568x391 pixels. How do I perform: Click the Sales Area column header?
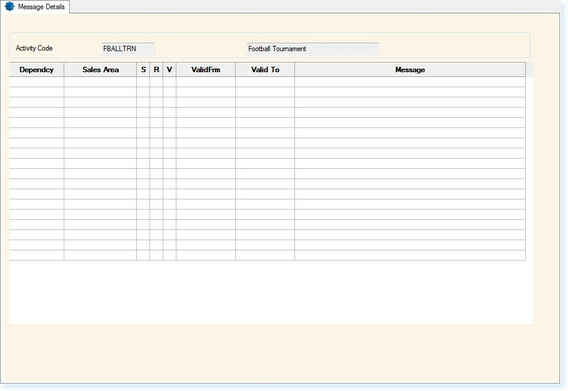pos(100,70)
